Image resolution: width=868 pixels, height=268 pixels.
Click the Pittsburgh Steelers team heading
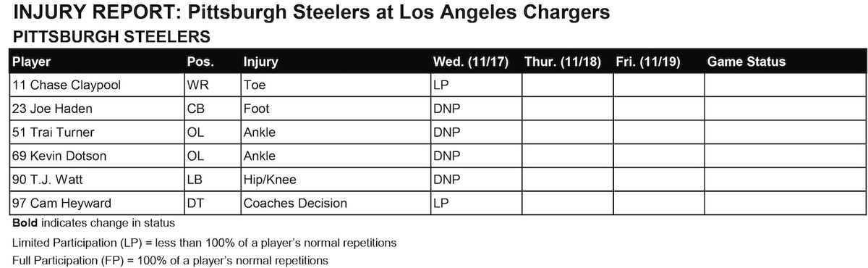coord(111,35)
